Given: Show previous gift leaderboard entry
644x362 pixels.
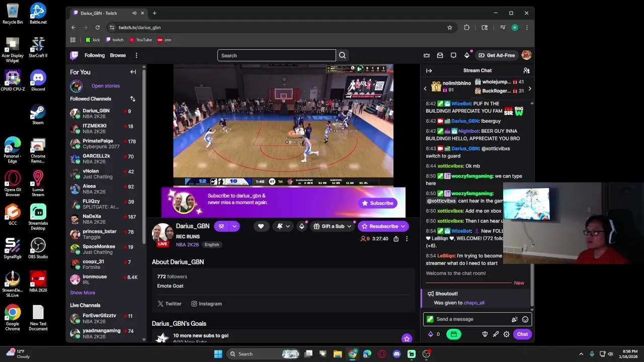Looking at the screenshot, I should [x=425, y=89].
